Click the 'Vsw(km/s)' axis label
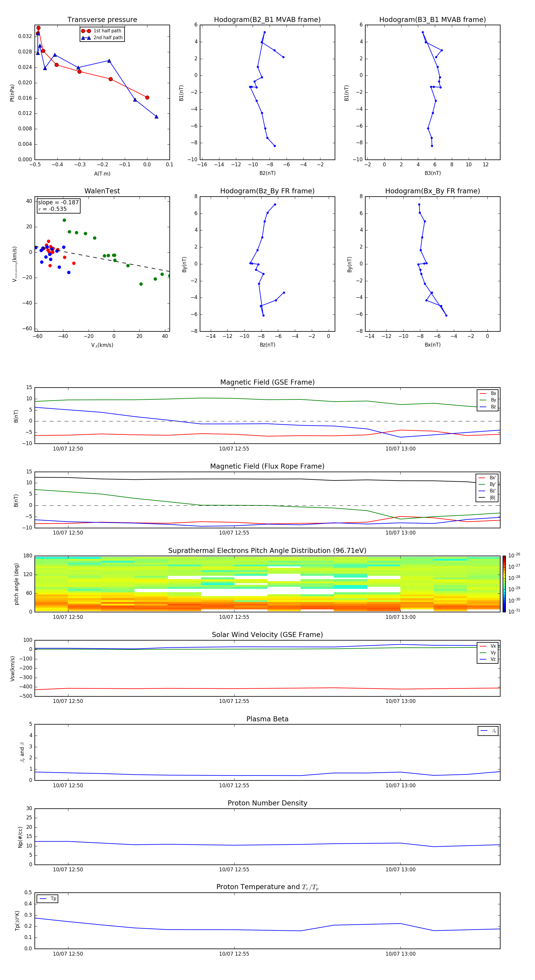 pos(12,668)
